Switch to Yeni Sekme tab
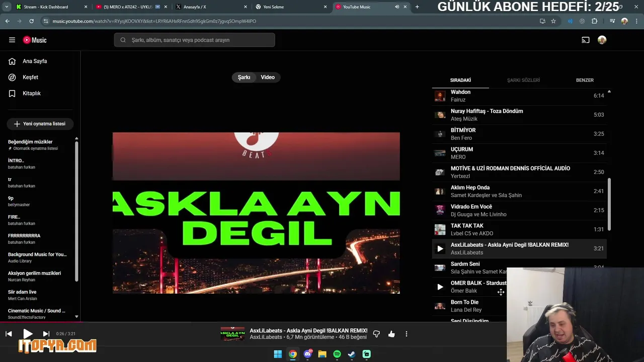The width and height of the screenshot is (644, 362). point(291,7)
